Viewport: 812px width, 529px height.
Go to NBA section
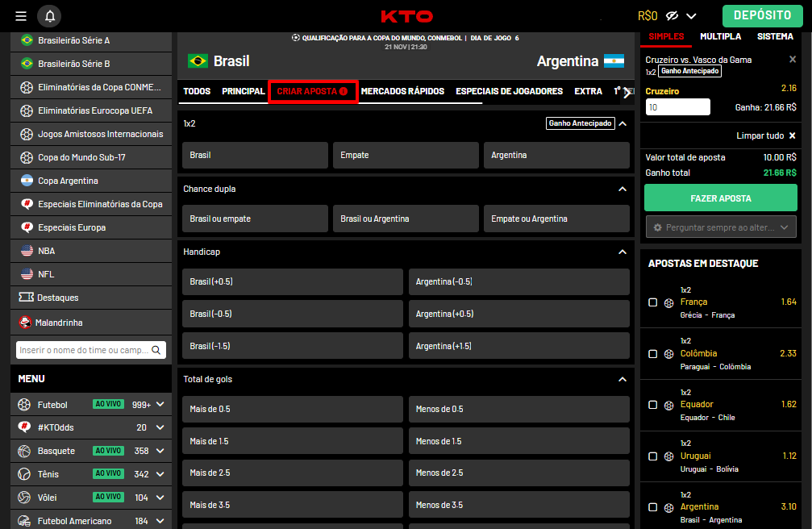point(91,250)
